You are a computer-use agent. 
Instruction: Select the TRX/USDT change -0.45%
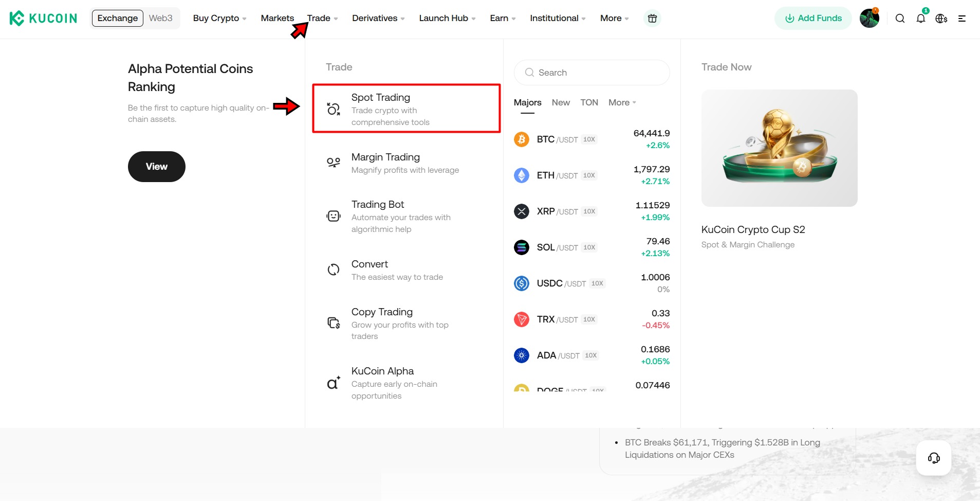(x=656, y=326)
